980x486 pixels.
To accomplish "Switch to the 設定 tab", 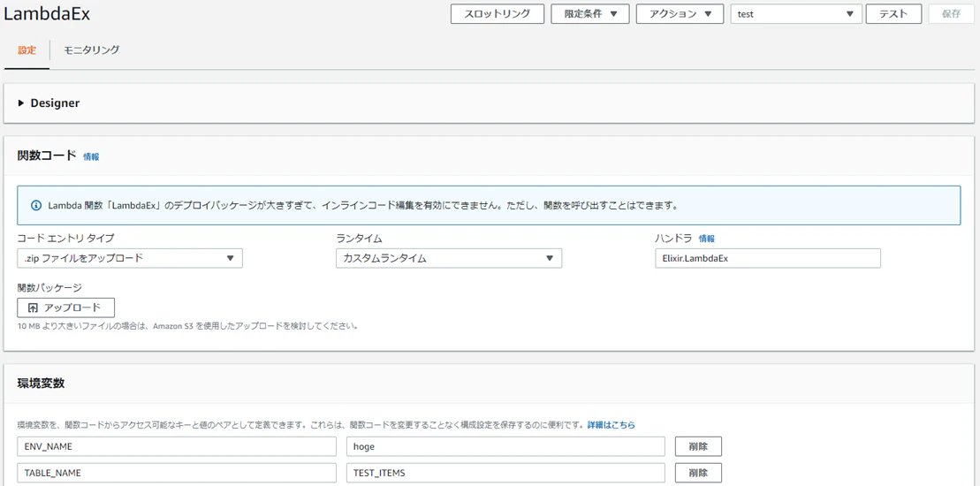I will [x=27, y=50].
